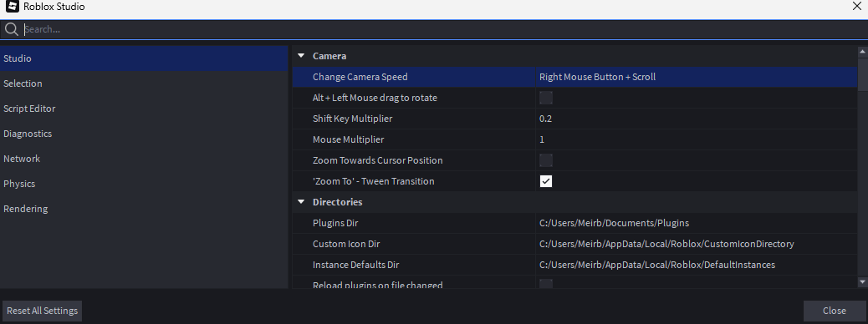Disable 'Zoom To' - Tween Transition checkbox

pyautogui.click(x=546, y=181)
